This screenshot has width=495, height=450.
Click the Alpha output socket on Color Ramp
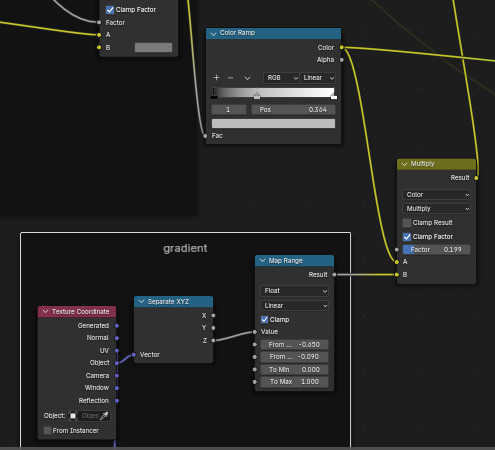tap(342, 60)
